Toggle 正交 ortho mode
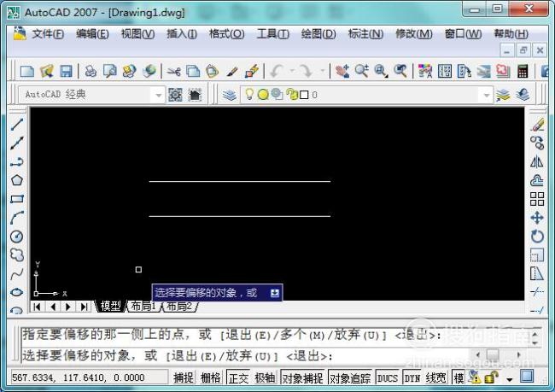555x392 pixels. 238,377
